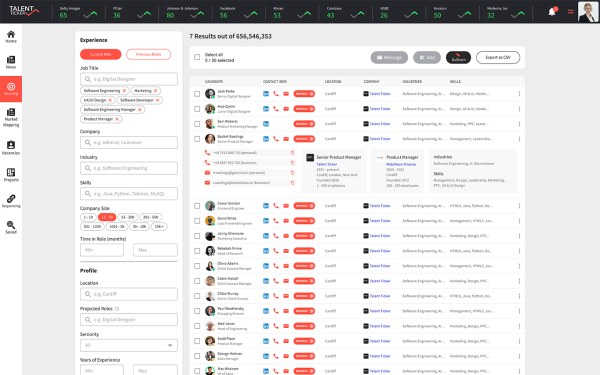Viewport: 600px width, 375px height.
Task: Click the Amazon ticker showing 50
Action: pos(452,12)
